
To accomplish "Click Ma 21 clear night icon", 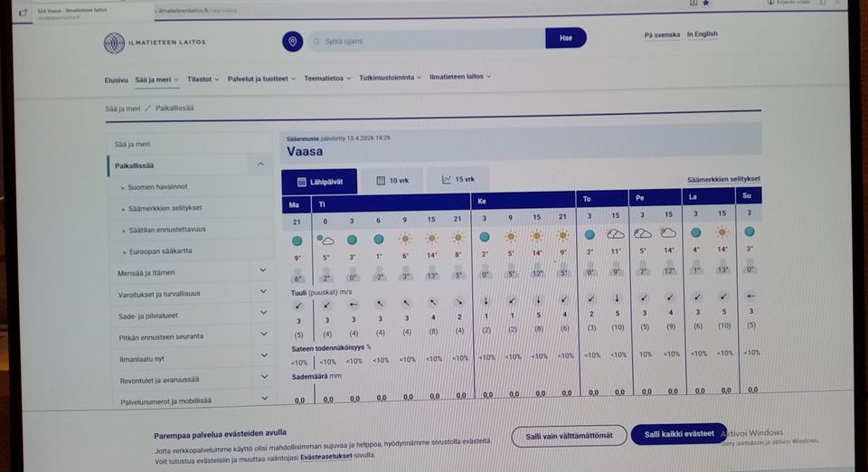I will pos(297,241).
